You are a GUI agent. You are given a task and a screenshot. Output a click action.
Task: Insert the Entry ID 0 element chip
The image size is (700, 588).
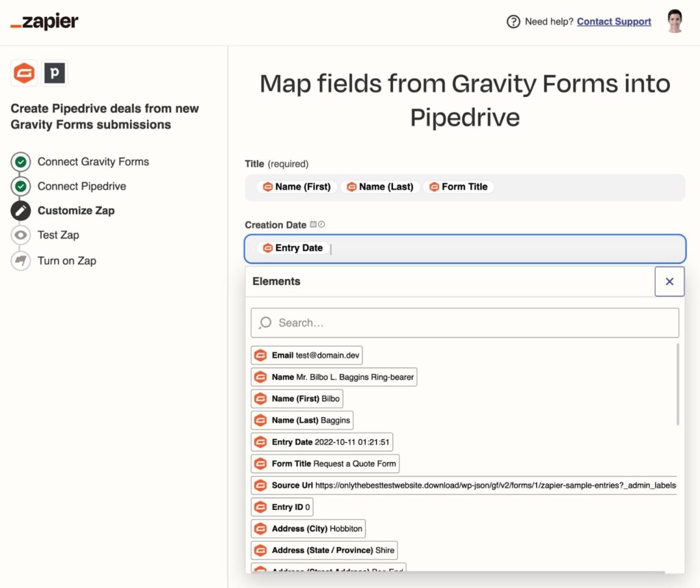pyautogui.click(x=282, y=507)
